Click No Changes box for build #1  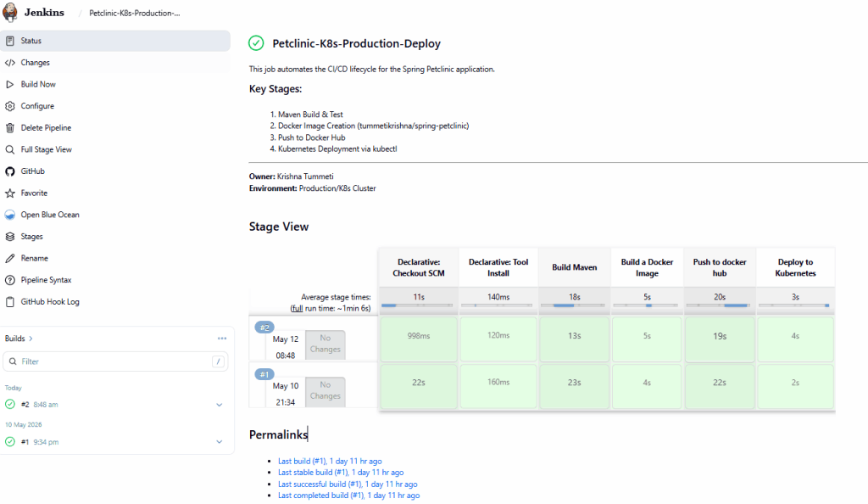(x=325, y=390)
